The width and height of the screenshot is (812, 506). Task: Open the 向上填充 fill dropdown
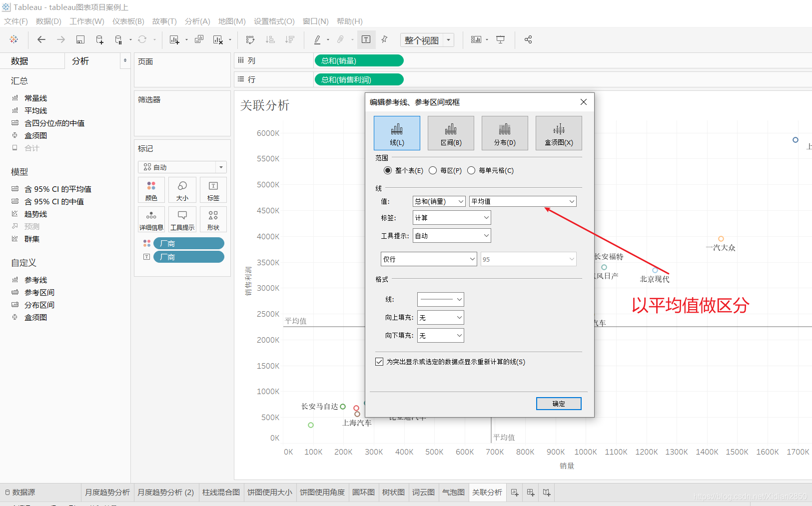click(441, 318)
